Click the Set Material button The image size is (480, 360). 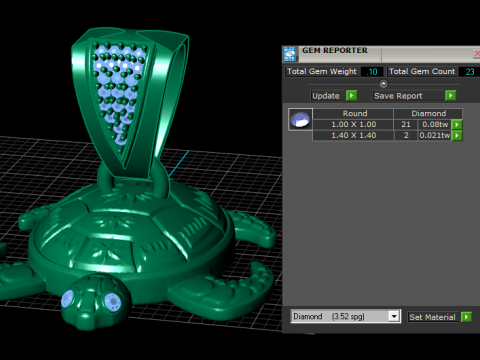433,317
